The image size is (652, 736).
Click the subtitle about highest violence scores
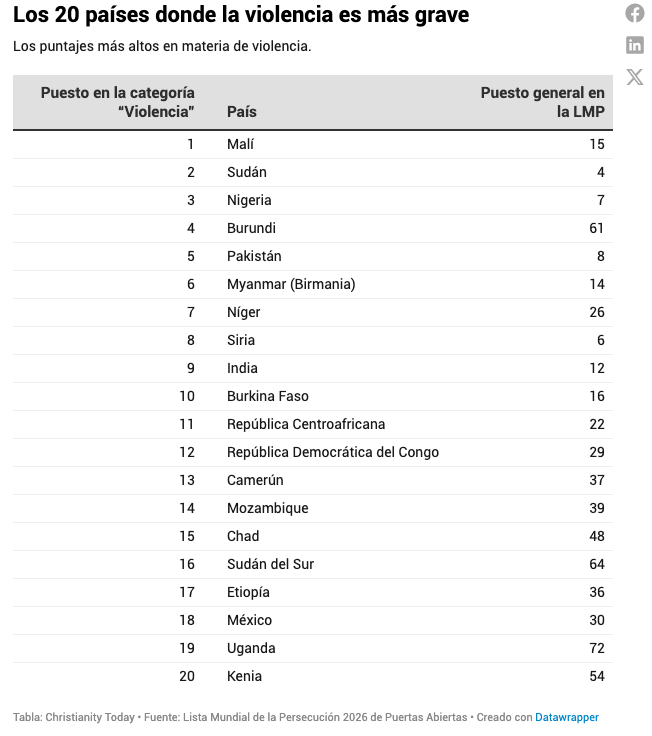[x=162, y=47]
